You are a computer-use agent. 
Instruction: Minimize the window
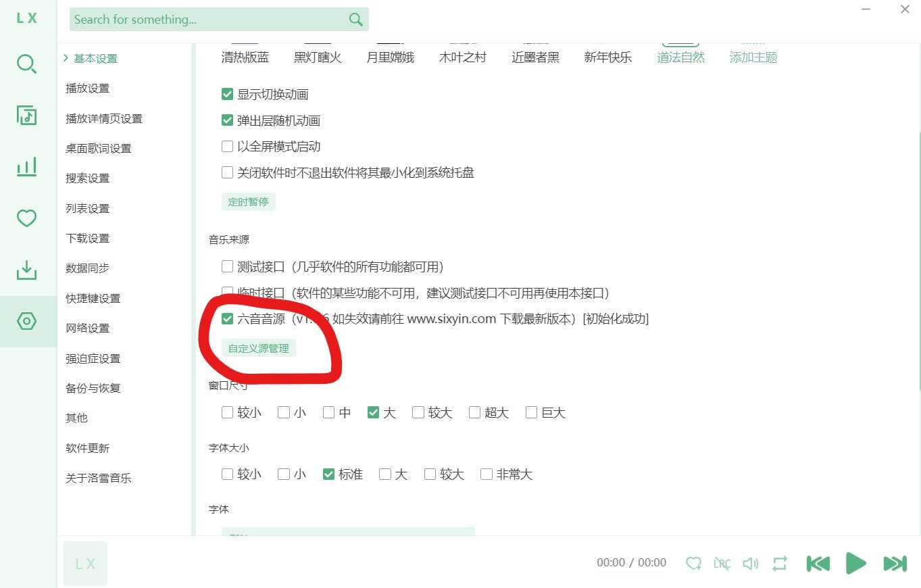[866, 9]
